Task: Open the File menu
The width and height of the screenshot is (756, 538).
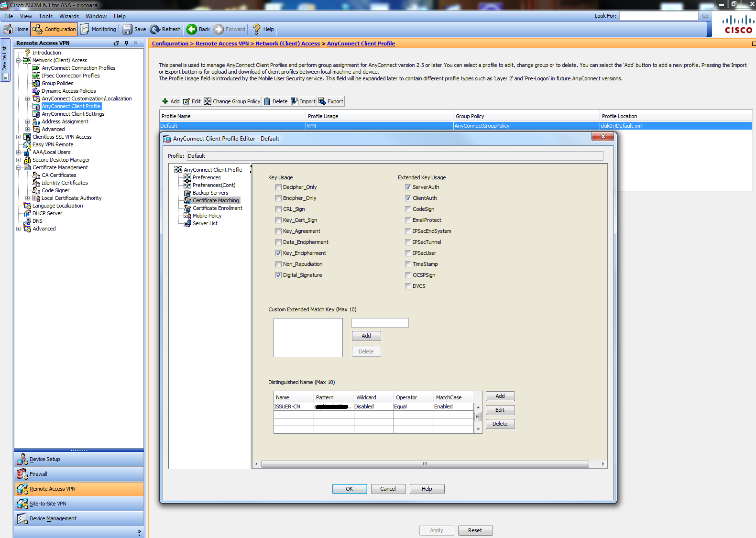Action: [9, 16]
